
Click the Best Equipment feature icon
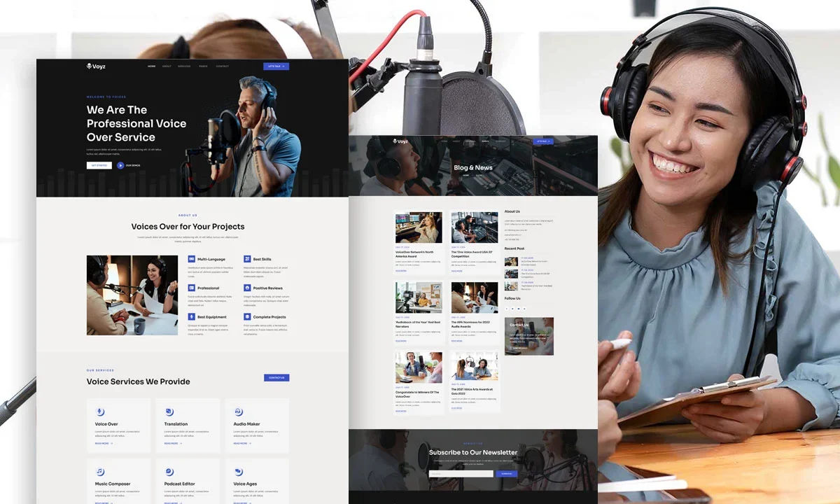point(192,317)
